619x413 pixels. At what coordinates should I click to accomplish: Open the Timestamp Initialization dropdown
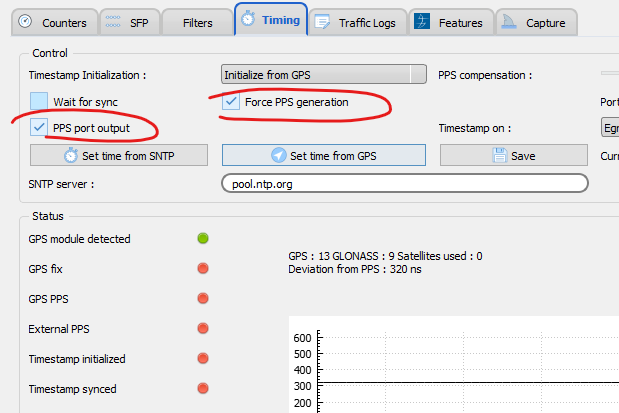pyautogui.click(x=323, y=74)
